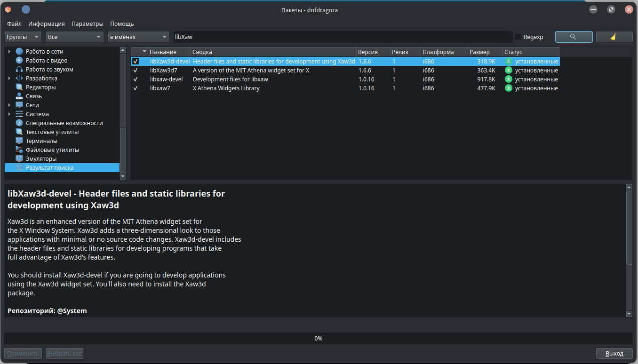Click the Связь group icon
This screenshot has width=638, height=364.
coord(19,96)
